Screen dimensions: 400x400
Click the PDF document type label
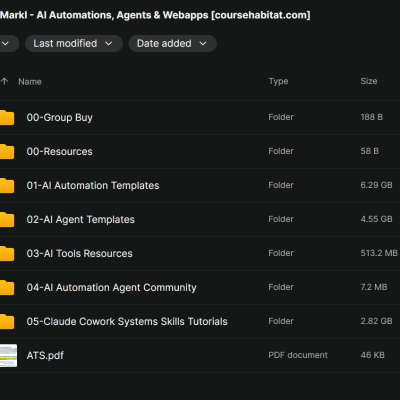[298, 355]
